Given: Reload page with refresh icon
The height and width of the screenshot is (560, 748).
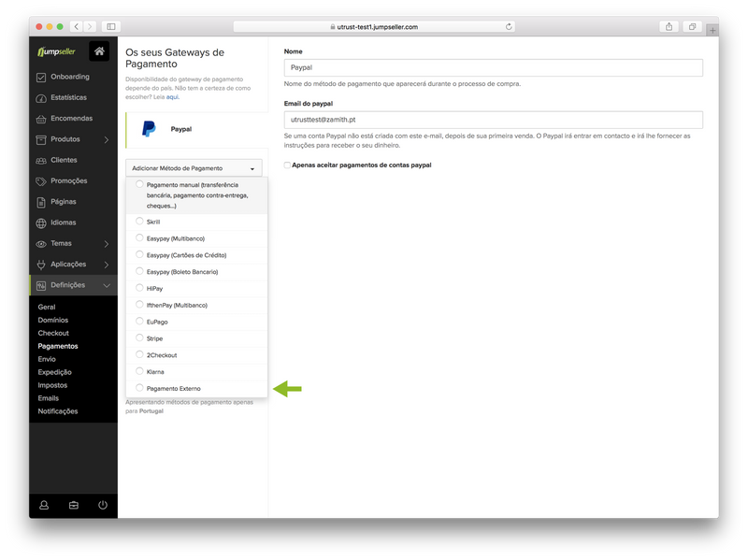Looking at the screenshot, I should pos(509,27).
